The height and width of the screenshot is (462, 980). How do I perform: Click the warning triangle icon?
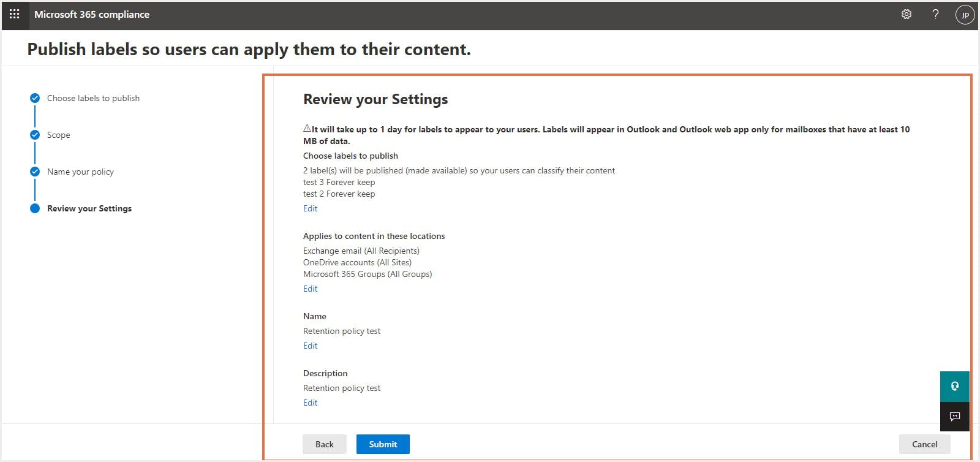pos(307,129)
